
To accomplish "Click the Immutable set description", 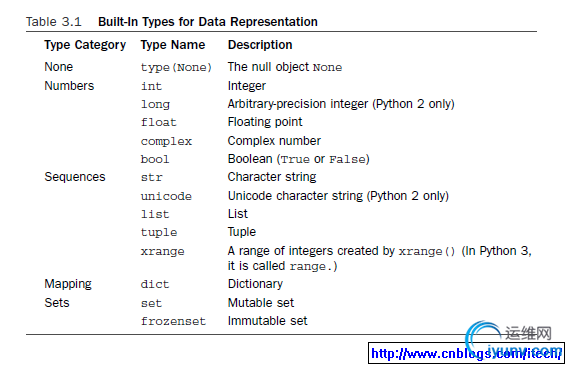I will tap(267, 321).
